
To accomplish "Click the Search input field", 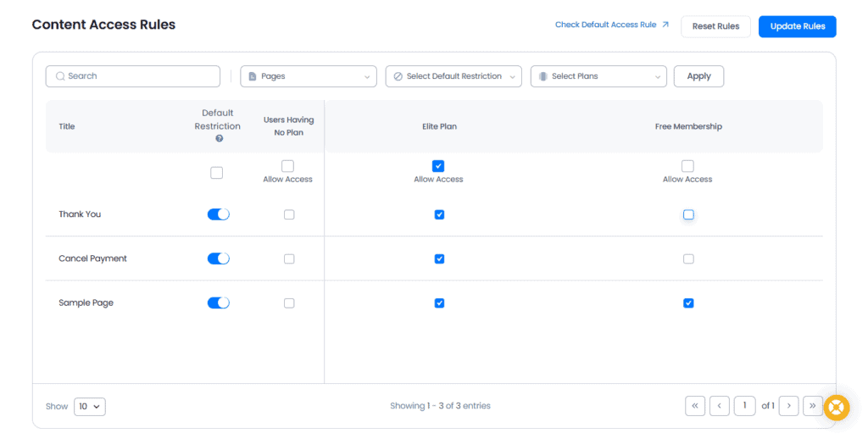I will [x=133, y=76].
